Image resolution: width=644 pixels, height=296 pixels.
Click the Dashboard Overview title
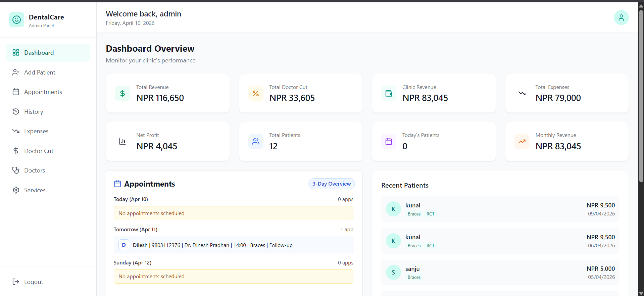pyautogui.click(x=150, y=49)
